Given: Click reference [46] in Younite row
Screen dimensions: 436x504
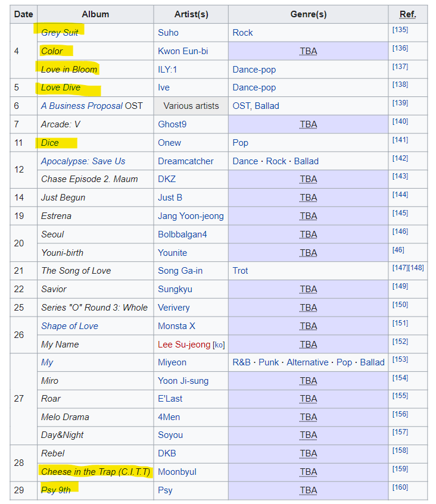Looking at the screenshot, I should (398, 250).
